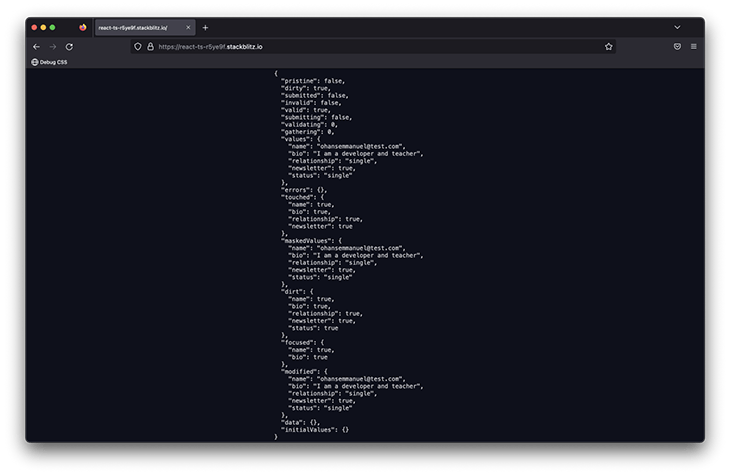
Task: Open the tracking protection shield panel
Action: [138, 46]
